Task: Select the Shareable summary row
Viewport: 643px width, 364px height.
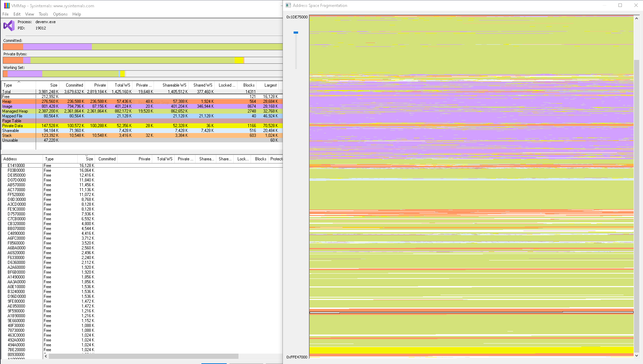Action: click(142, 131)
